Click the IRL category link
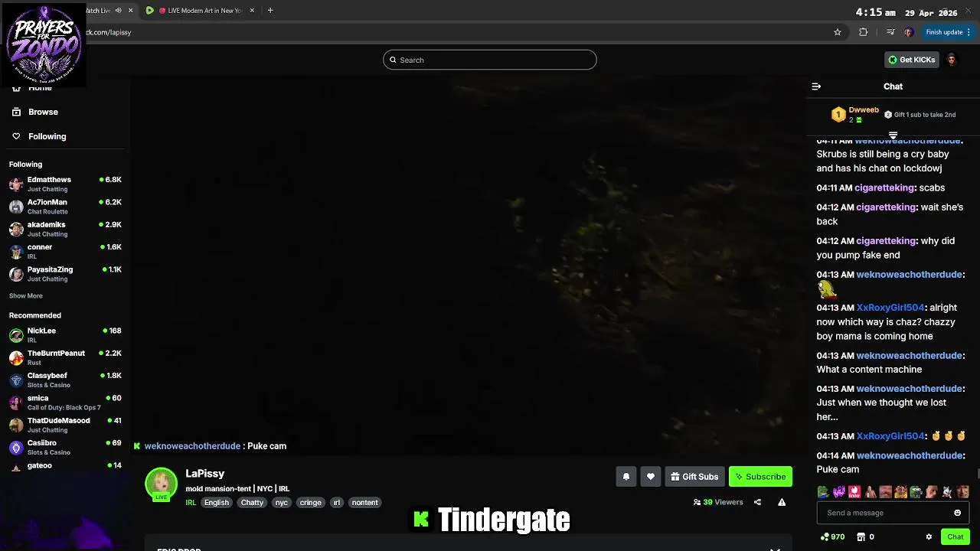980x551 pixels. [x=191, y=503]
